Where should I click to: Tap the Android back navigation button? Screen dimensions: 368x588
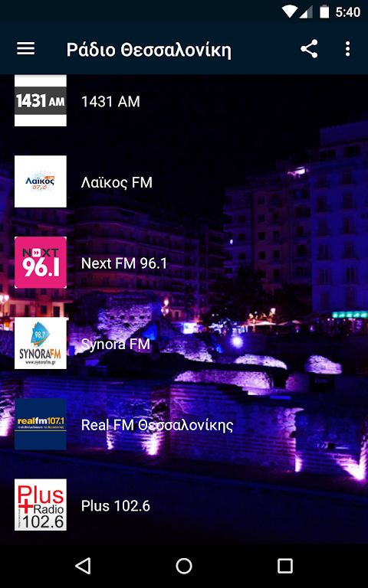tap(83, 566)
